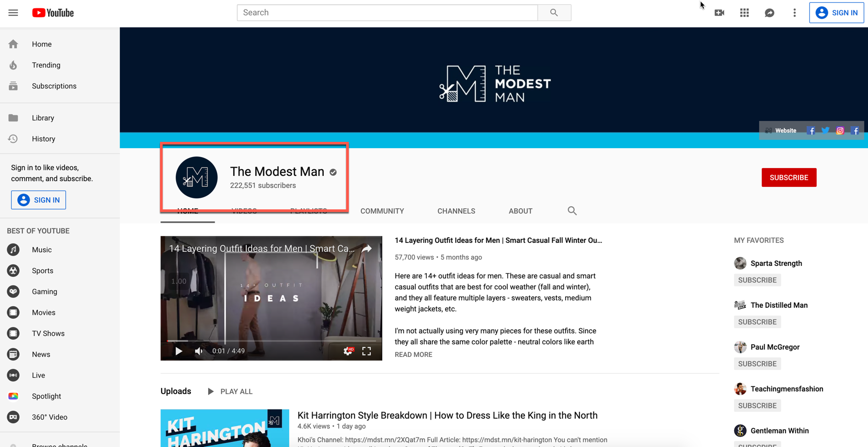
Task: Open Spotlight in the sidebar
Action: [x=60, y=397]
